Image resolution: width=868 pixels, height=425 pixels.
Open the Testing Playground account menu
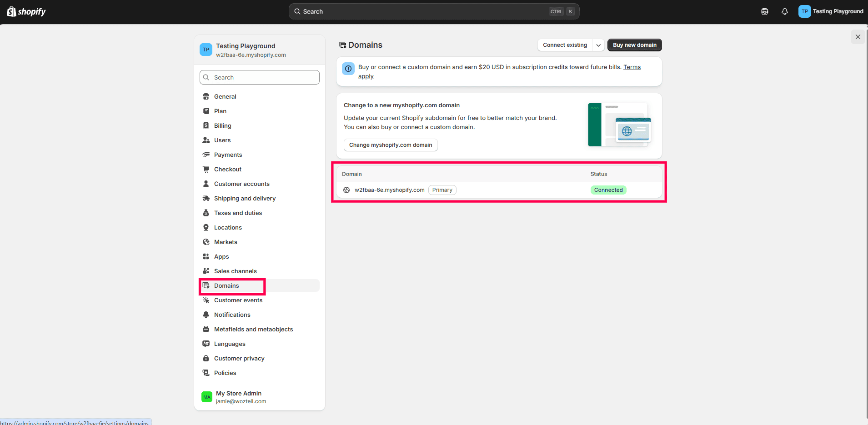[830, 11]
